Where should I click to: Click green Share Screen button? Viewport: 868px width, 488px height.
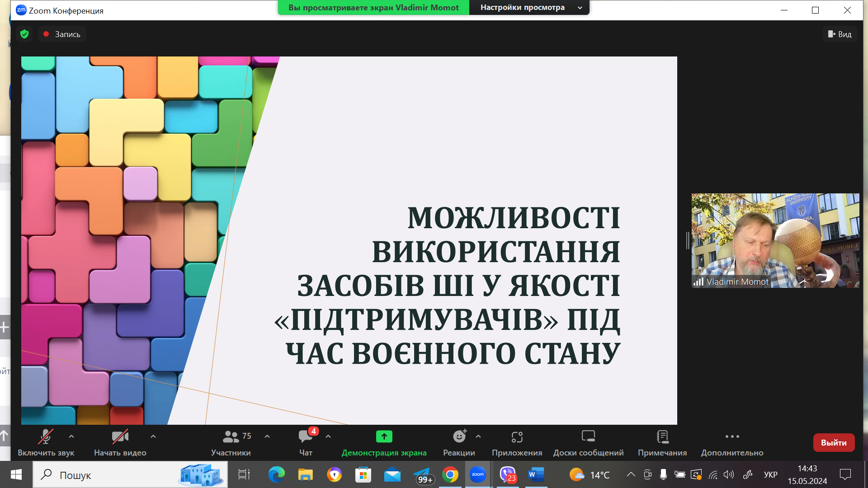[x=384, y=437]
